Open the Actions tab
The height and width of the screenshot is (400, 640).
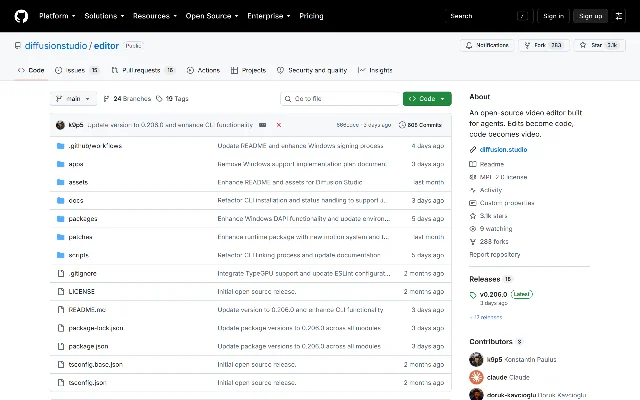point(203,70)
